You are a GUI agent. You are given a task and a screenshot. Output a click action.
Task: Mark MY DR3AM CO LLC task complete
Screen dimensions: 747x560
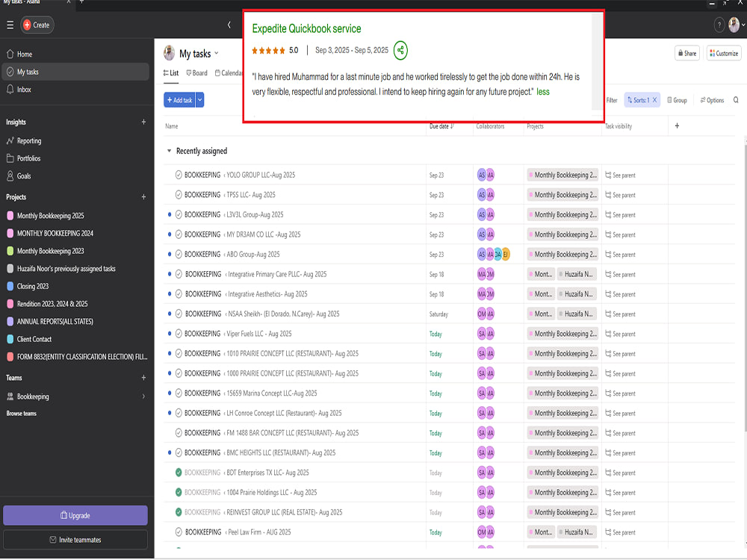pyautogui.click(x=179, y=234)
